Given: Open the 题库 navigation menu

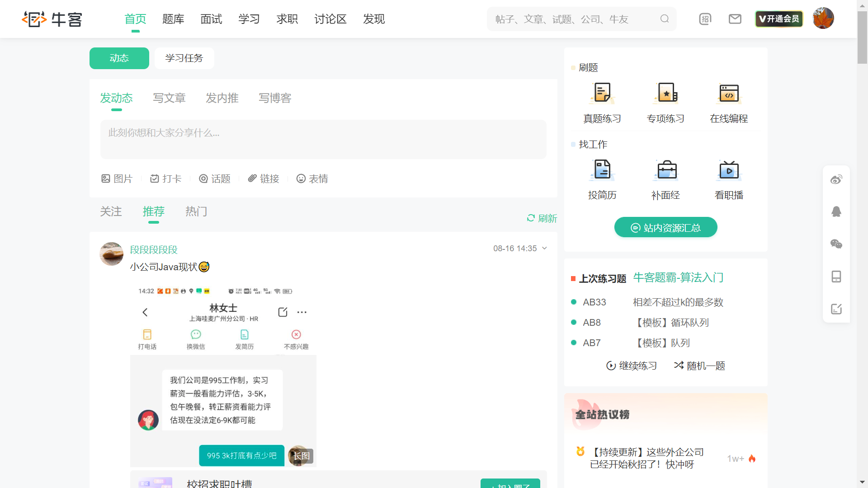Looking at the screenshot, I should [x=173, y=19].
